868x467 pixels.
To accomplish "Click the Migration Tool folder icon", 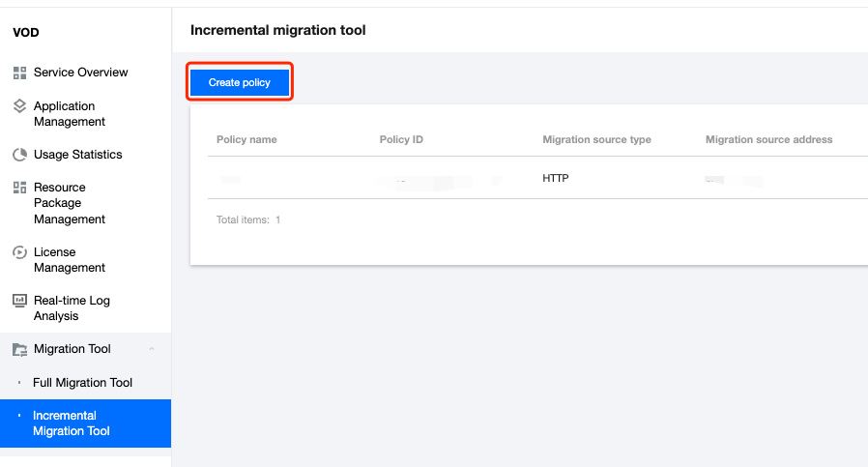I will click(x=19, y=349).
